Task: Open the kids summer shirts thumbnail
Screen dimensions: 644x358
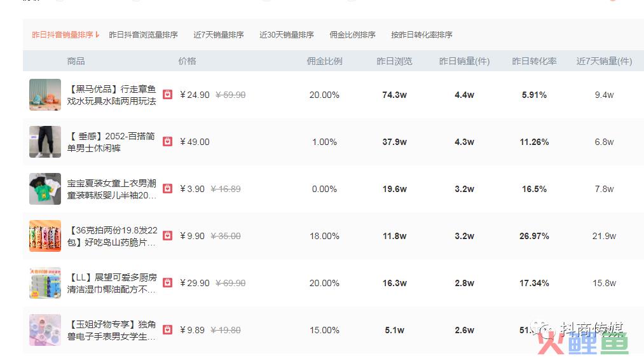Action: pos(45,189)
